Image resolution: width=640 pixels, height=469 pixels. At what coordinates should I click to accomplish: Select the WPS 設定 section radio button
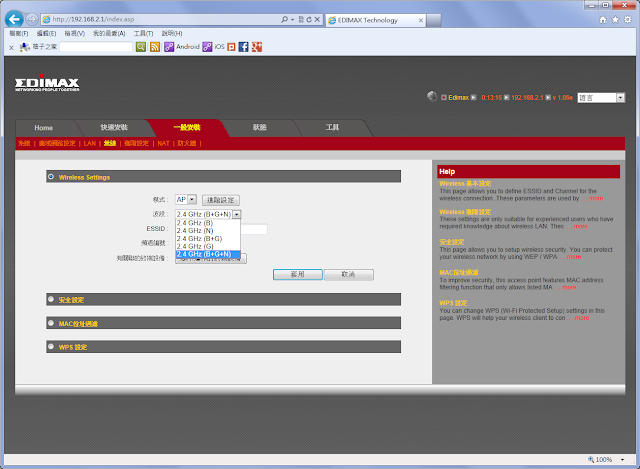coord(51,347)
